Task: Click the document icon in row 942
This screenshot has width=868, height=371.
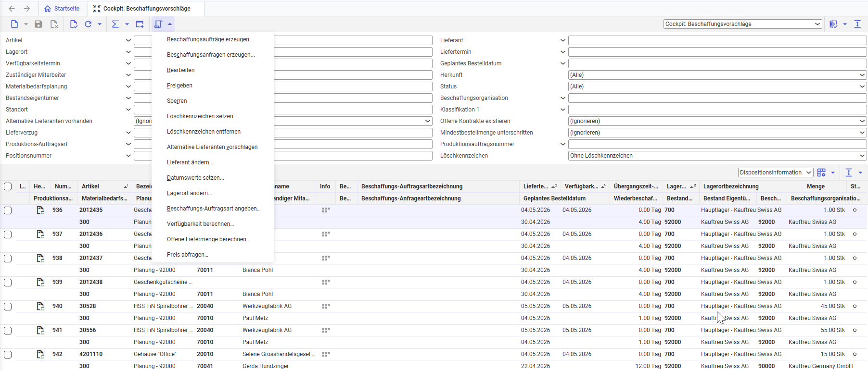Action: pyautogui.click(x=40, y=354)
